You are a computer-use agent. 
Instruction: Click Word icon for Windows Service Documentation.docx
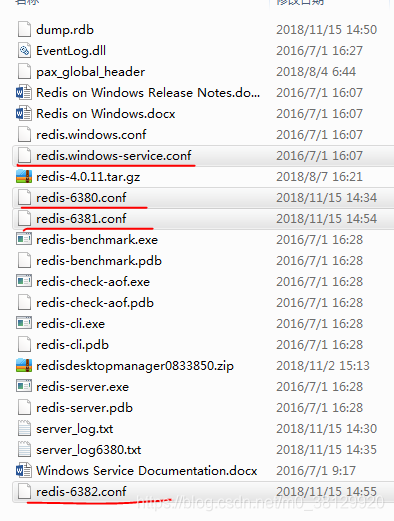tap(24, 471)
